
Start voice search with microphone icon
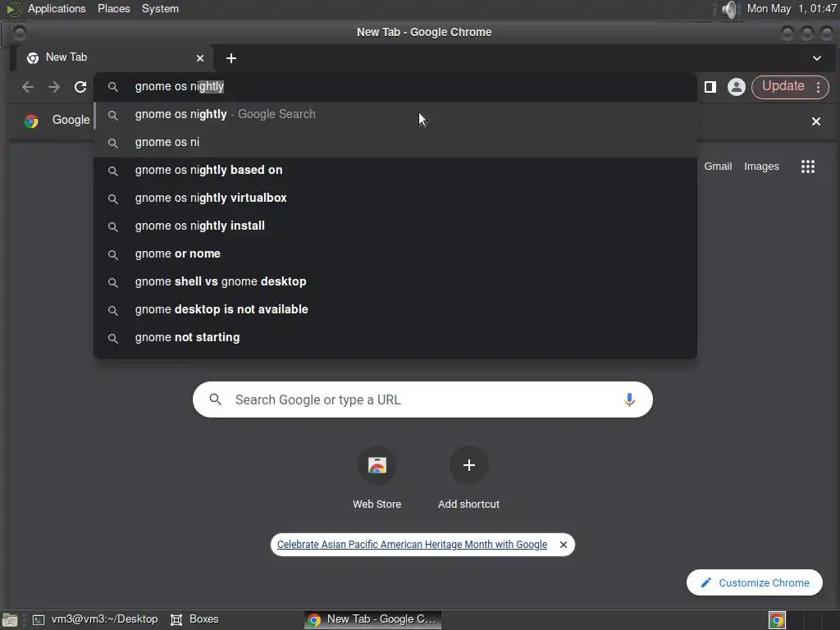click(629, 399)
